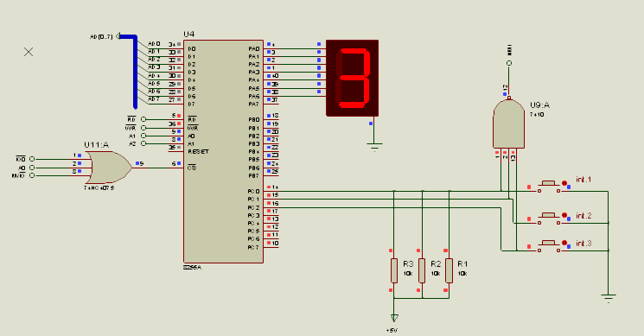Click the X marker at top left

(29, 52)
